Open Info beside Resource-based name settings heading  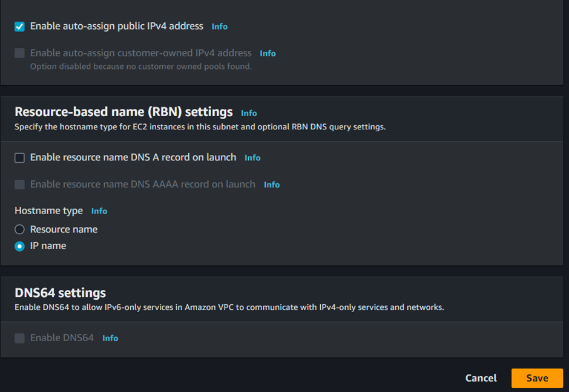249,113
